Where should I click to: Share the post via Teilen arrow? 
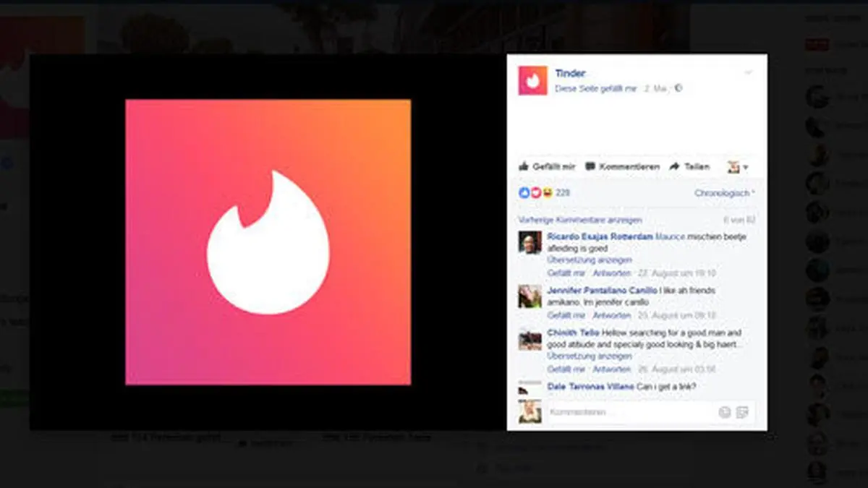click(x=689, y=166)
